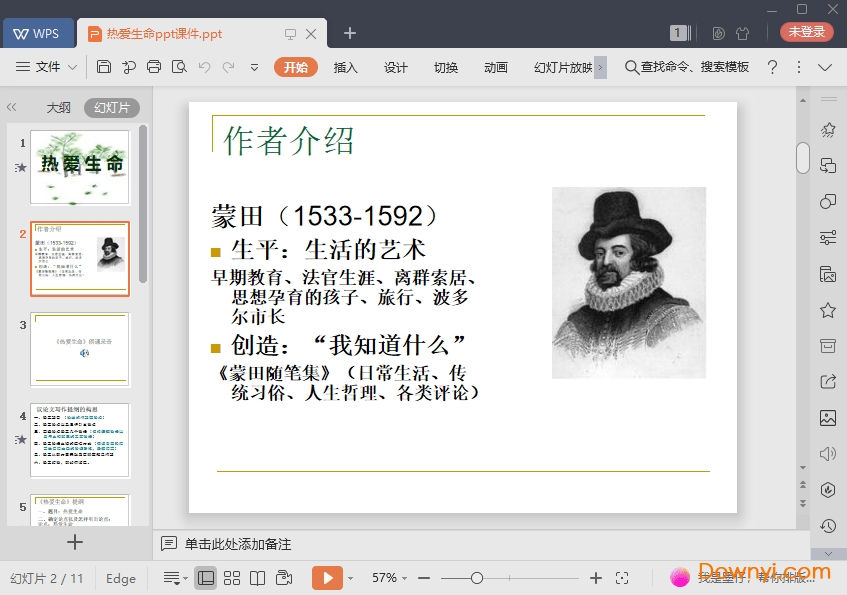Start slideshow with orange play button
The image size is (847, 595).
click(327, 578)
